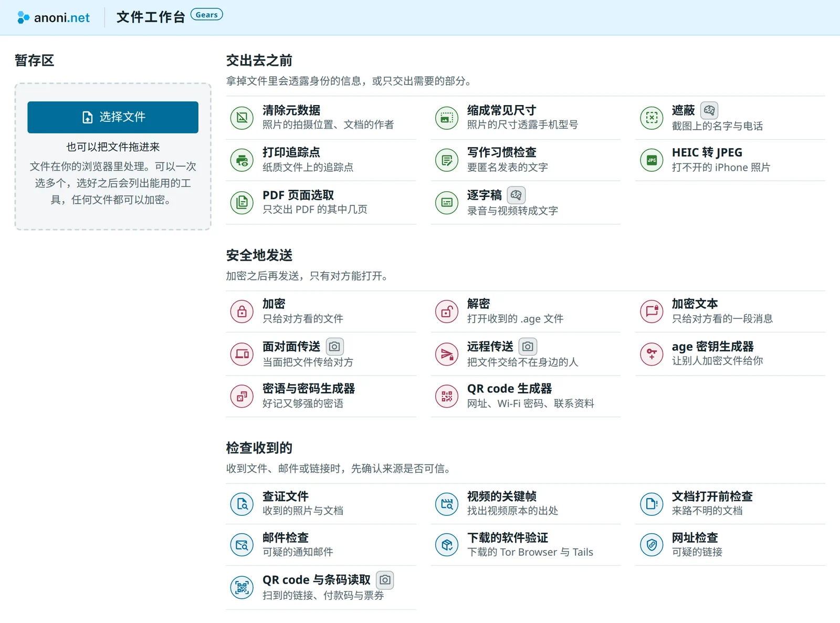This screenshot has width=840, height=623.
Task: Click the 加密 lock icon
Action: click(242, 311)
